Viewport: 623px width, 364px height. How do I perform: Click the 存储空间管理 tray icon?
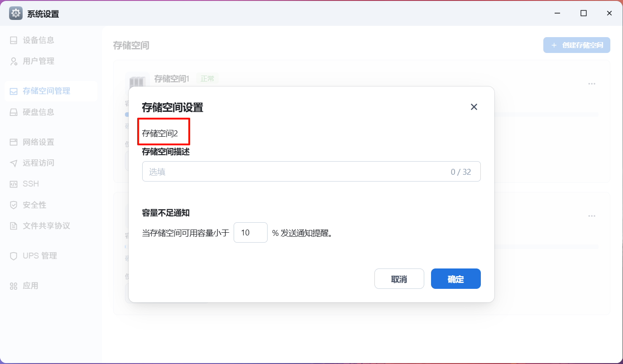pyautogui.click(x=14, y=91)
